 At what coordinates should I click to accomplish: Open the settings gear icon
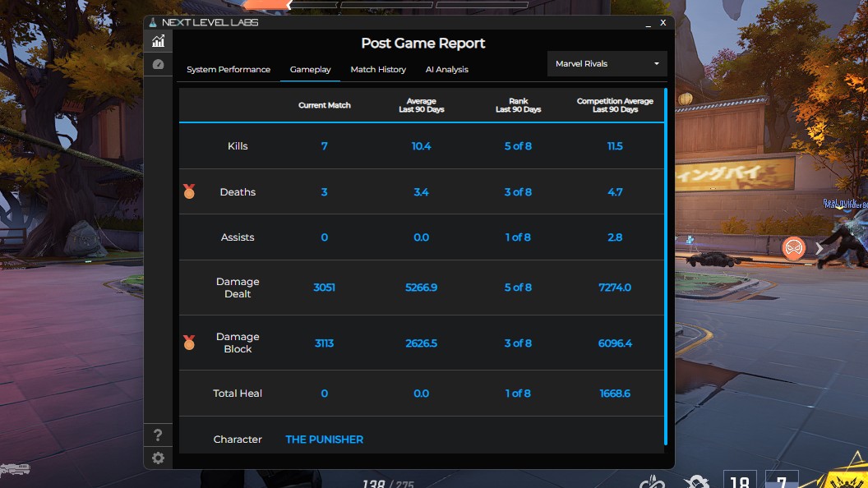point(159,458)
